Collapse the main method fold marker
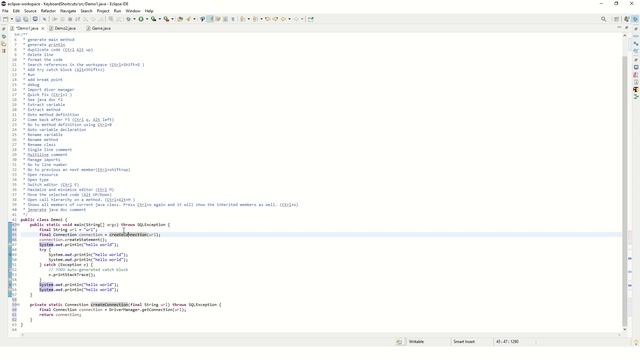The width and height of the screenshot is (640, 360). pos(18,225)
